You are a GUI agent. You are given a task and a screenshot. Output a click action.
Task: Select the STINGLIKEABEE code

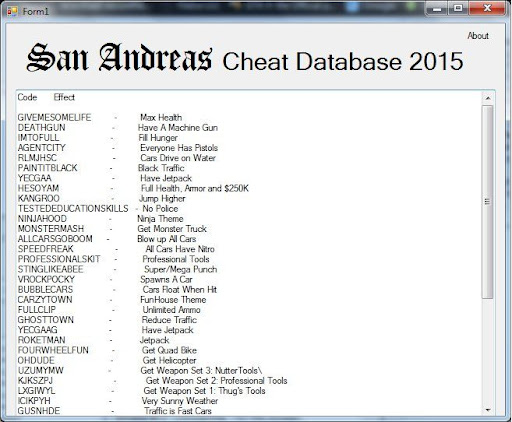coord(51,269)
